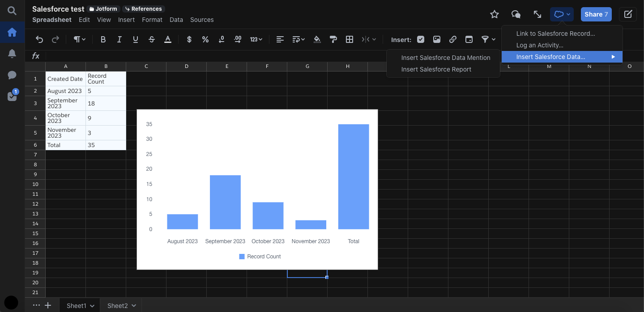Insert an image using the toolbar icon
644x312 pixels.
point(436,39)
